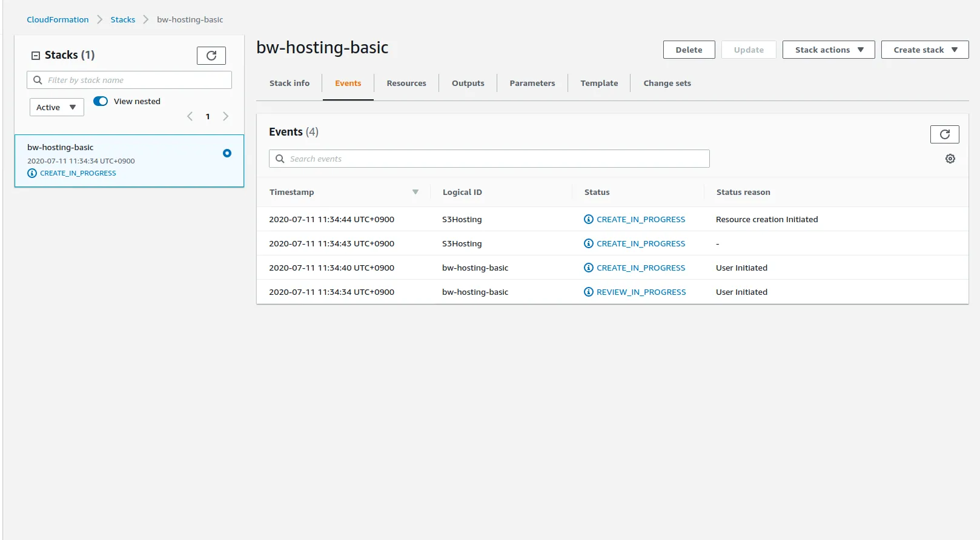Click the info icon in the 11:34:40 event row

(589, 268)
